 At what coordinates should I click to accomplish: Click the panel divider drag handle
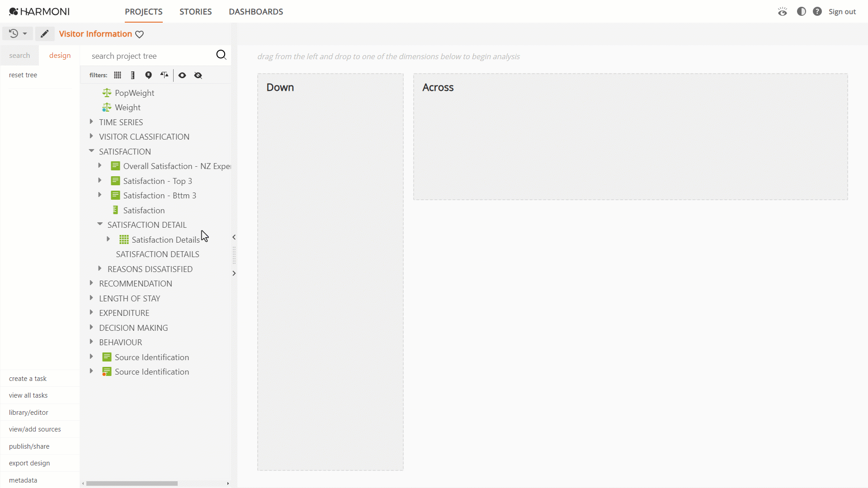pos(234,255)
